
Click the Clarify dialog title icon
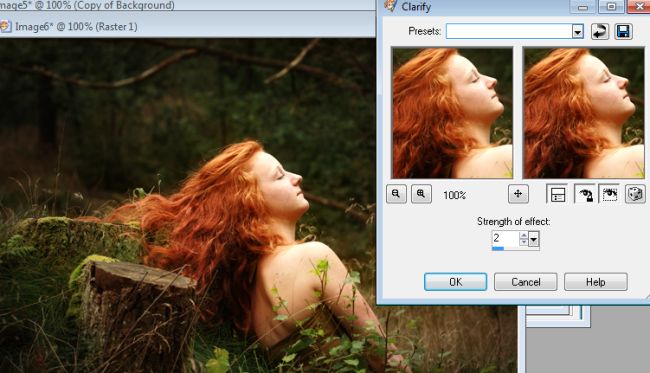[390, 6]
